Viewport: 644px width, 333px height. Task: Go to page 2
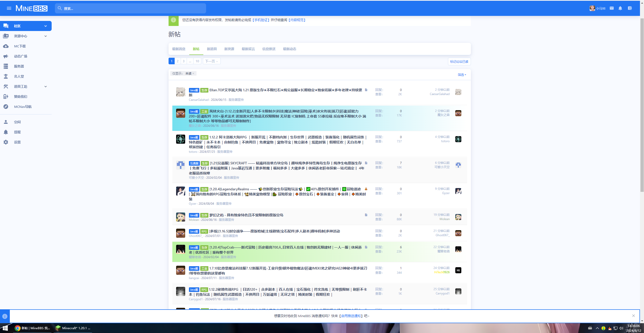click(x=178, y=61)
